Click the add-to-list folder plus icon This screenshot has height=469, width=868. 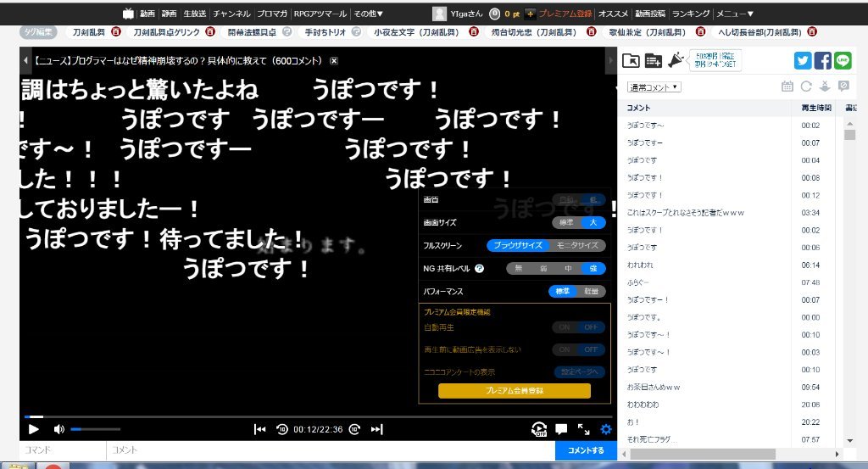point(654,60)
